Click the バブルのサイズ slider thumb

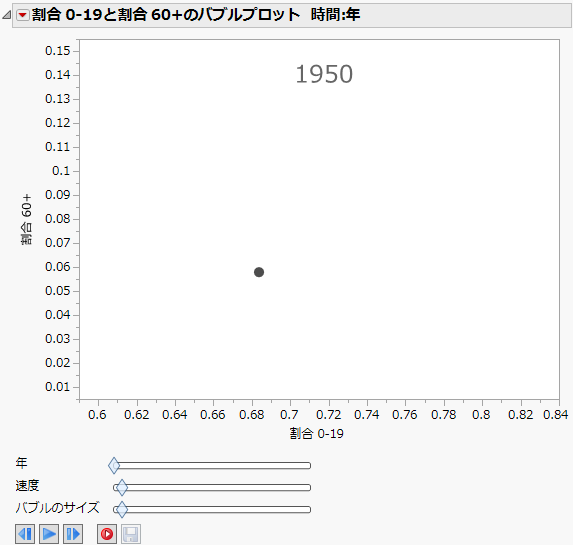pyautogui.click(x=122, y=510)
